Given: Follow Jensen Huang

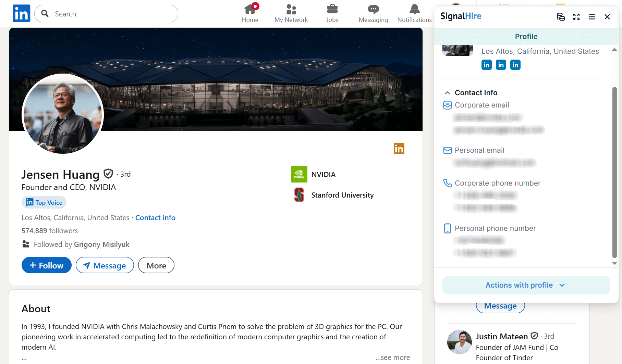Looking at the screenshot, I should coord(47,265).
